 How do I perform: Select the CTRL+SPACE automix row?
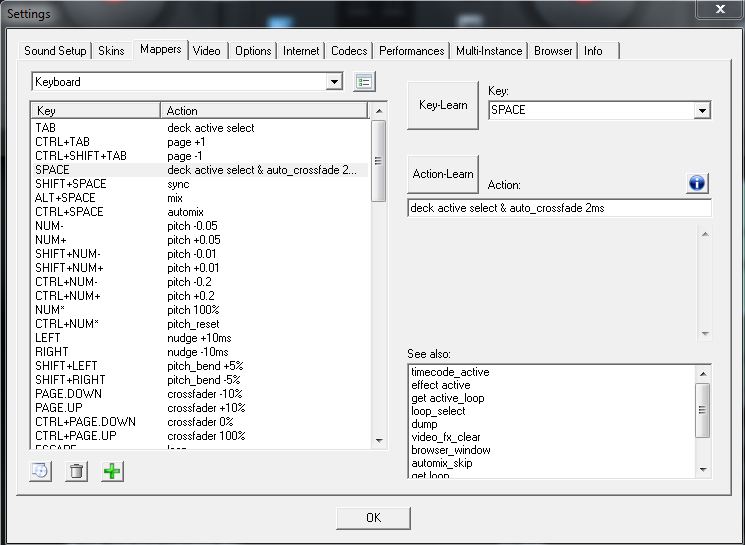[x=200, y=212]
